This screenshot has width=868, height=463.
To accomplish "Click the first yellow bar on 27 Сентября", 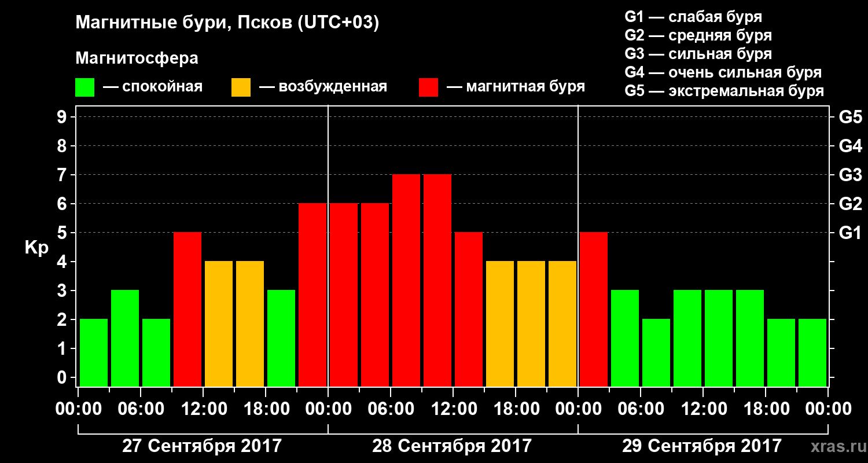I will (x=219, y=324).
